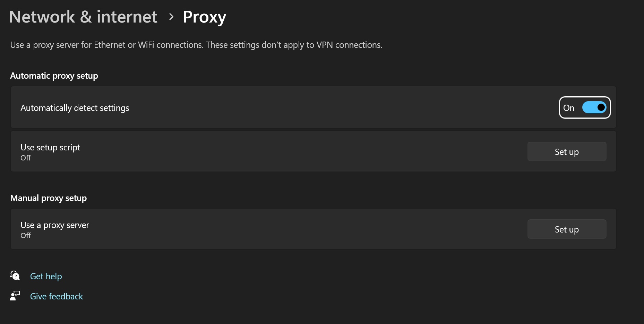
Task: Click Set up under Manual proxy setup
Action: (x=566, y=229)
